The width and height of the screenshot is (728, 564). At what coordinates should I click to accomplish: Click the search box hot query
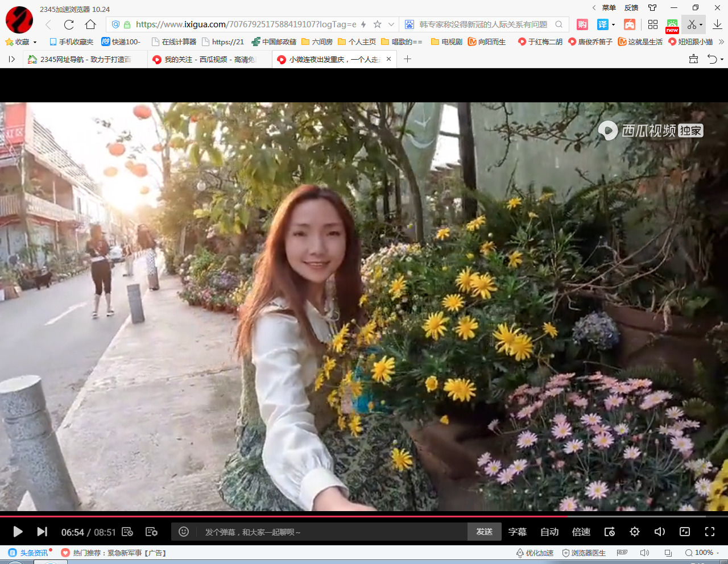[x=483, y=24]
